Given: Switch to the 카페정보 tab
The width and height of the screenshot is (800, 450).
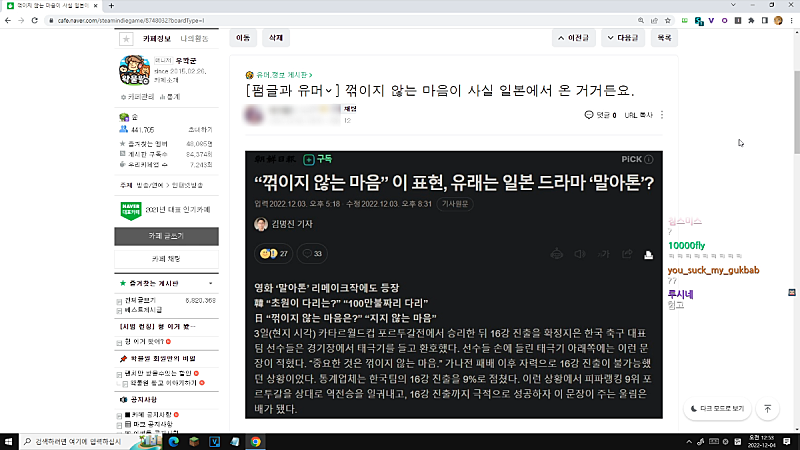Looking at the screenshot, I should click(x=157, y=39).
